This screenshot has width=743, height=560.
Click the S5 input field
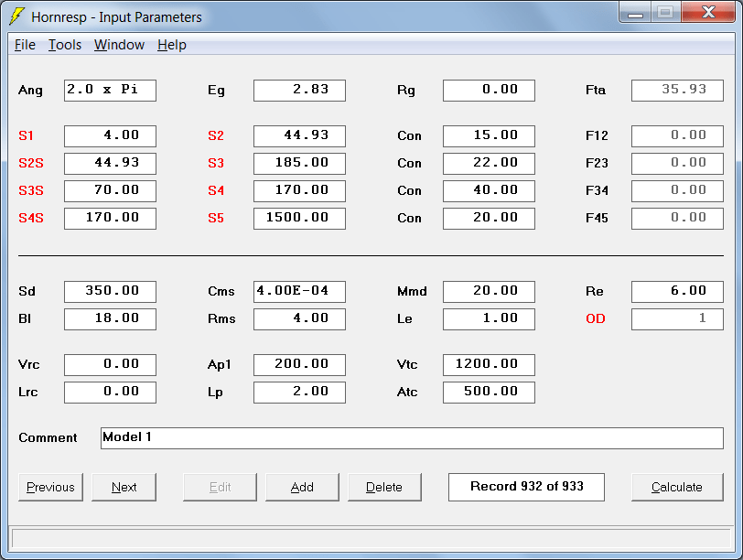tap(299, 219)
